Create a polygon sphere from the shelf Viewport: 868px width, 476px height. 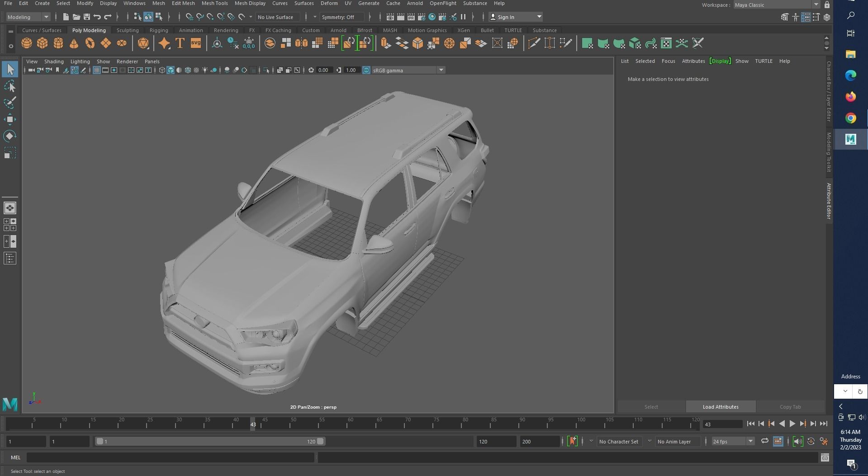click(x=27, y=43)
